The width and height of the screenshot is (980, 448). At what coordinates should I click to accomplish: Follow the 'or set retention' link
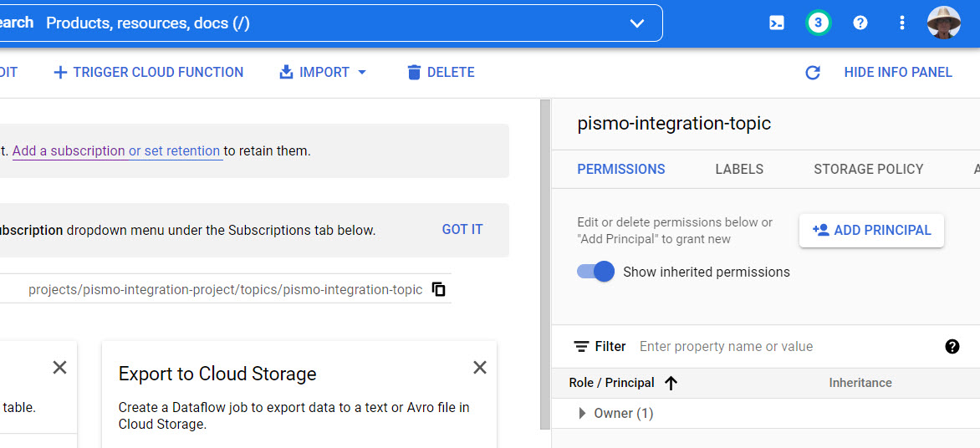coord(175,151)
